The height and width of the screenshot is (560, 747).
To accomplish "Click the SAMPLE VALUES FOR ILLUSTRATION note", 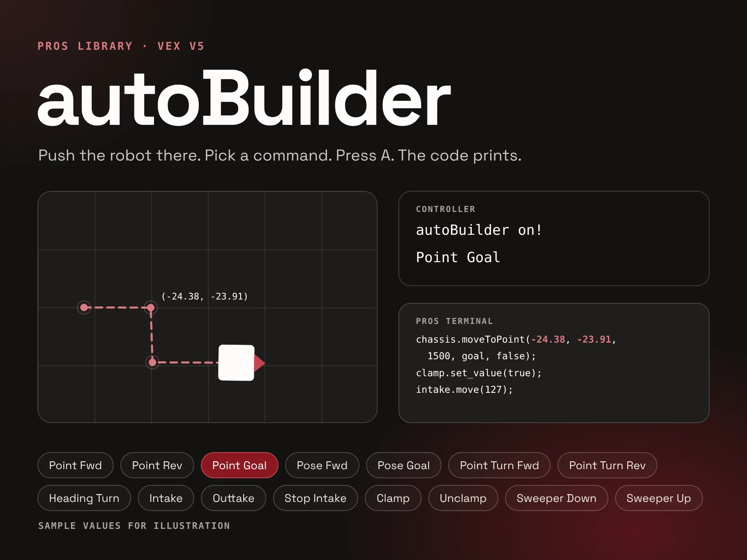I will 134,526.
